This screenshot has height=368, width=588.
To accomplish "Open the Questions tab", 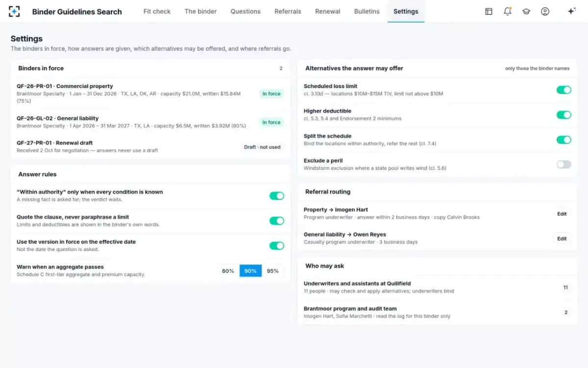I will (x=245, y=11).
